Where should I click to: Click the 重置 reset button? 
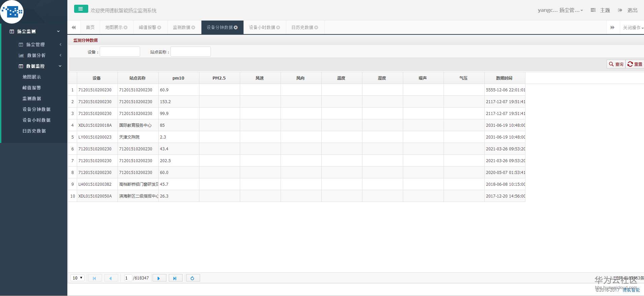635,64
